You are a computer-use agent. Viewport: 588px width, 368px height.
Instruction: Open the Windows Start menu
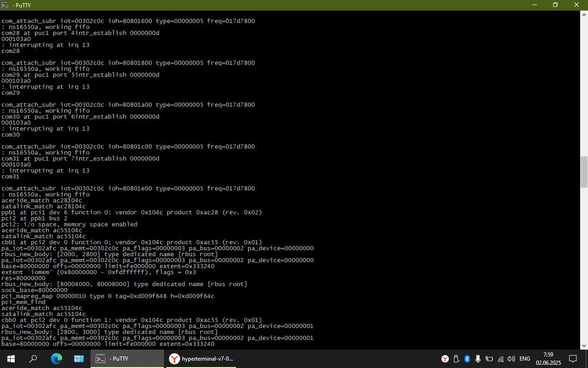[11, 359]
